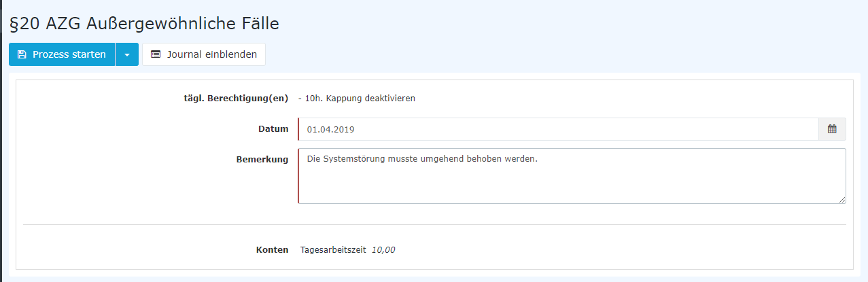Select the Bemerkung field label
The image size is (868, 282).
[262, 159]
